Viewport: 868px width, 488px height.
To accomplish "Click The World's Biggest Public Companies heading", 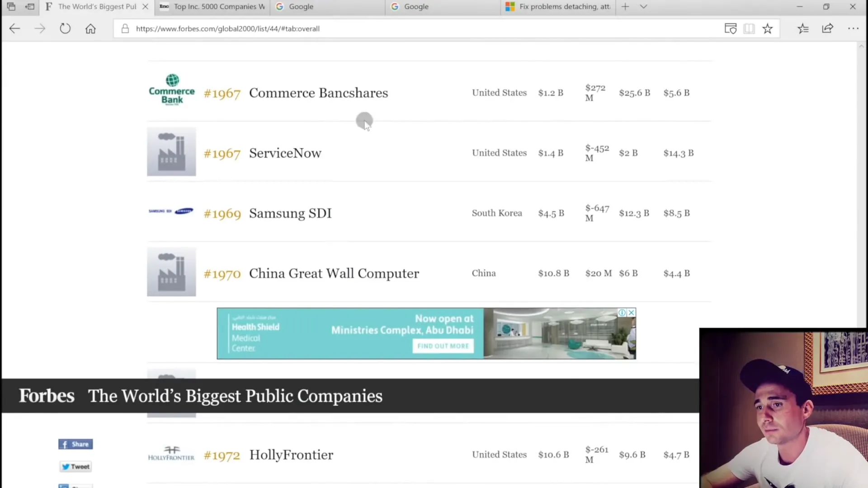I will 235,396.
